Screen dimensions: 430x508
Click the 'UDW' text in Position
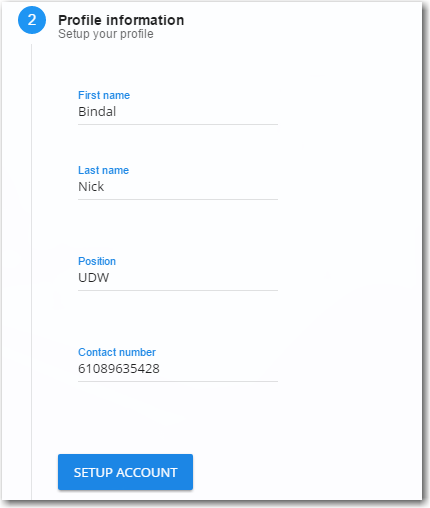point(94,278)
